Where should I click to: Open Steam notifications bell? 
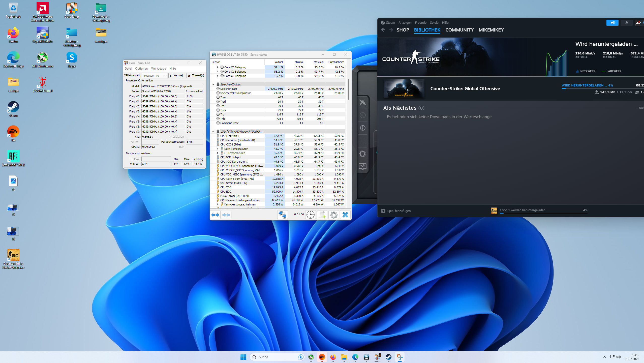tap(626, 23)
